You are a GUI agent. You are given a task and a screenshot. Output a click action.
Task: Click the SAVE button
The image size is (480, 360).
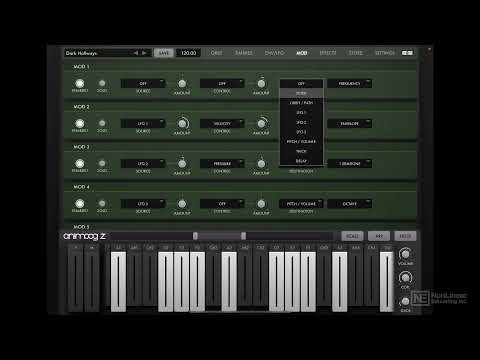click(164, 53)
